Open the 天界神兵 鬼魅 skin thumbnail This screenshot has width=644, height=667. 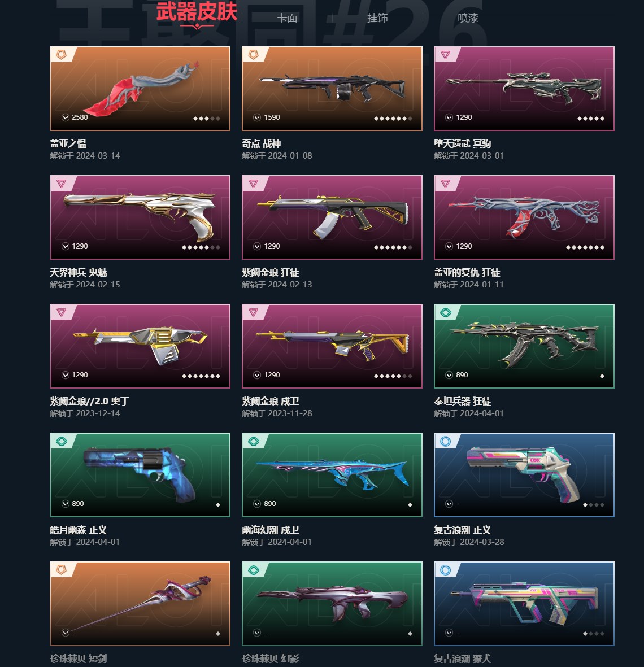[140, 217]
